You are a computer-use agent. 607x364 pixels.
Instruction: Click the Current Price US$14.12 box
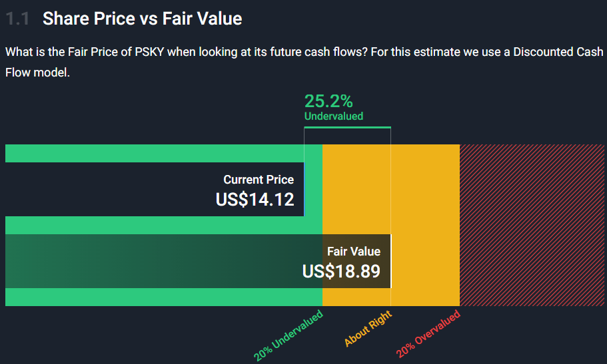[x=155, y=189]
